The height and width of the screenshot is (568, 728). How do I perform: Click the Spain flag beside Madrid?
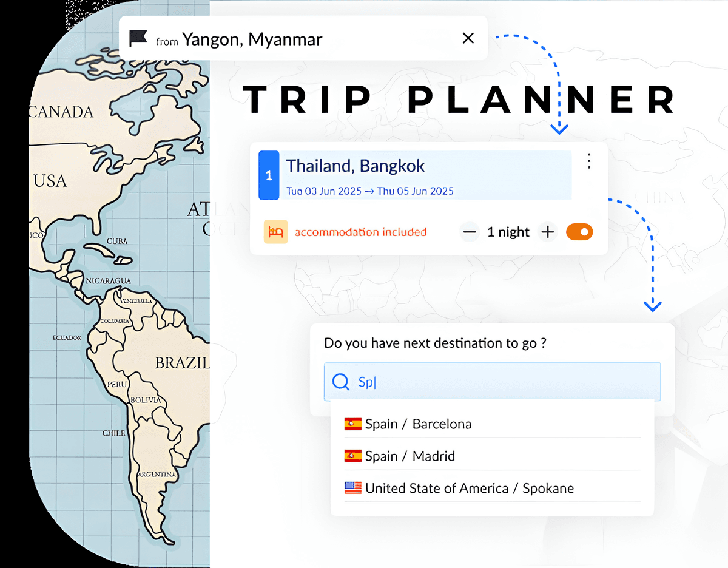tap(353, 456)
